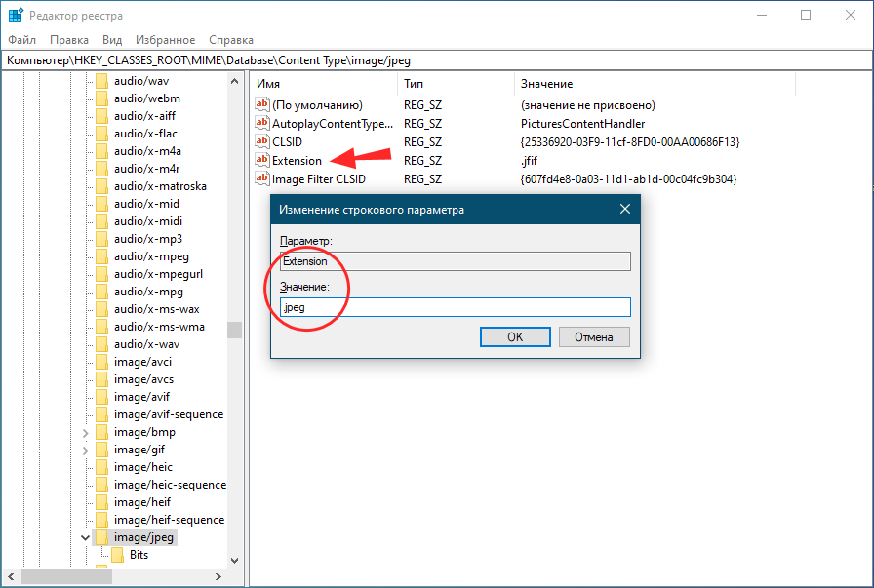
Task: Click the icon of AutoplayContentType value
Action: pyautogui.click(x=261, y=124)
